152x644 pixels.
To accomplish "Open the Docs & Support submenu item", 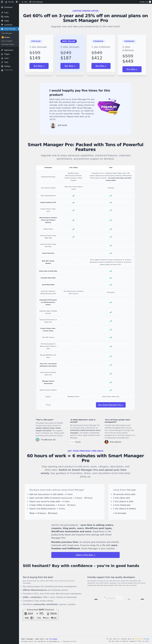I will pos(7,41).
